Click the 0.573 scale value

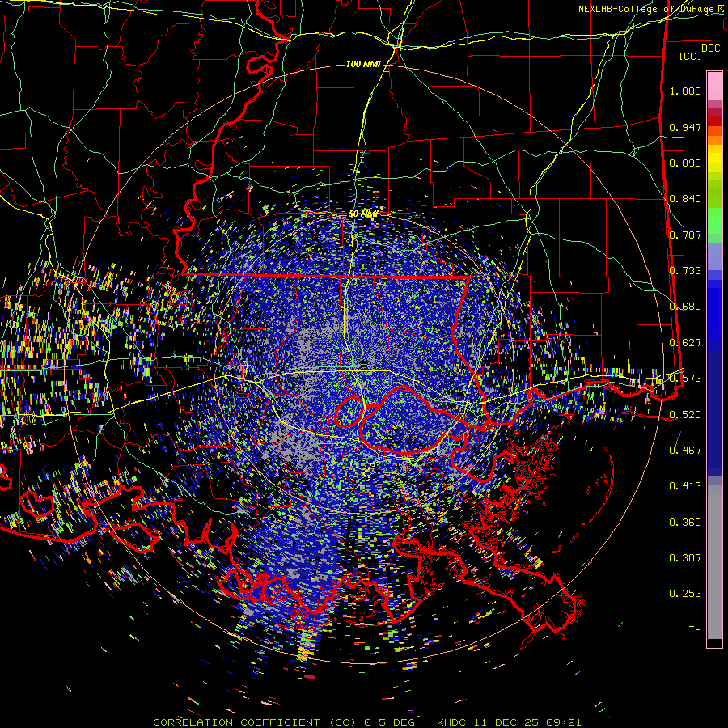tap(685, 379)
